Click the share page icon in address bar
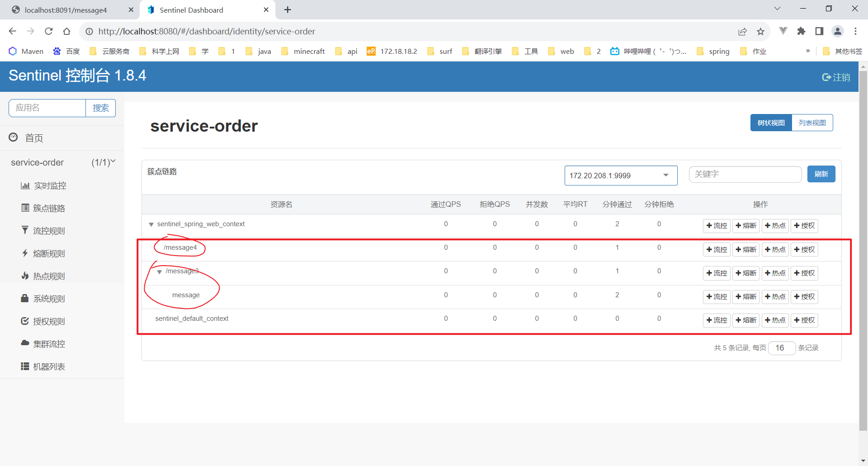Screen dimensions: 868x466 pos(742,31)
